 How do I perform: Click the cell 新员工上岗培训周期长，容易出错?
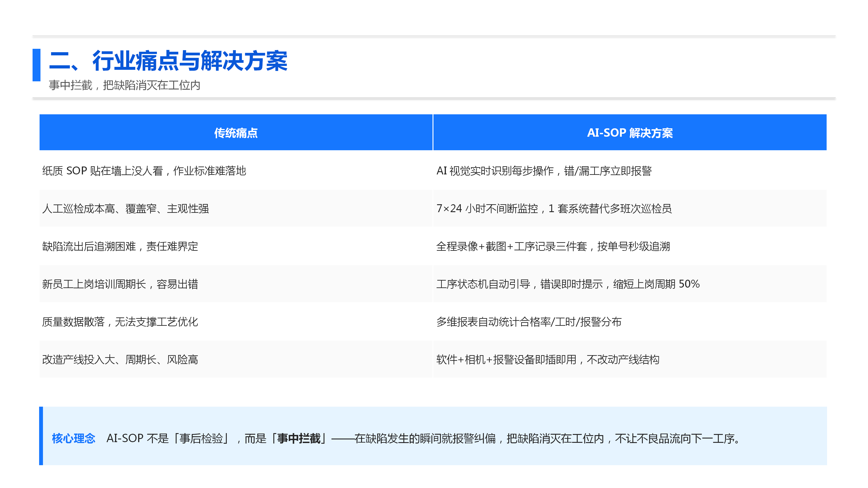[236, 284]
